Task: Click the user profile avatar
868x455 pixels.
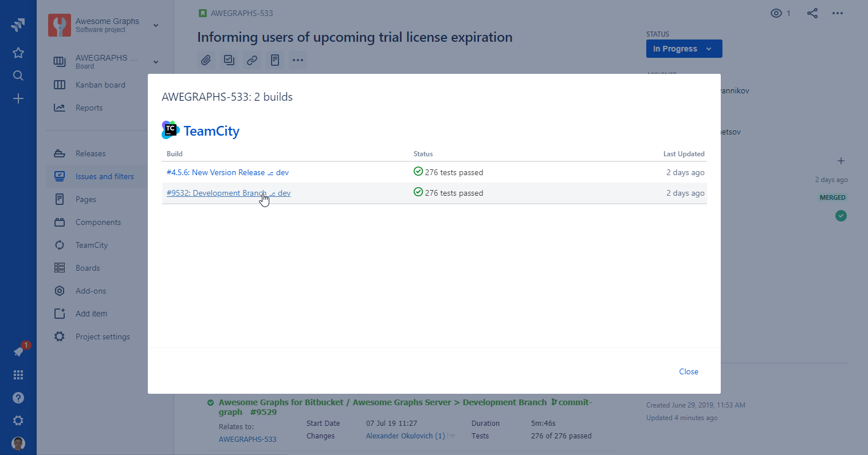Action: (x=18, y=443)
